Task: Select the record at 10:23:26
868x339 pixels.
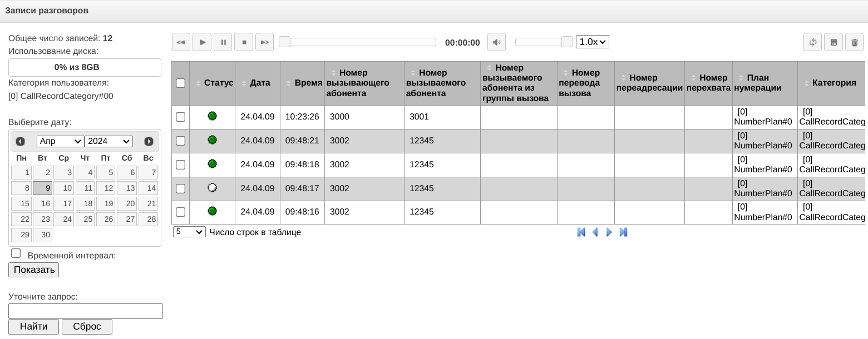Action: point(180,117)
